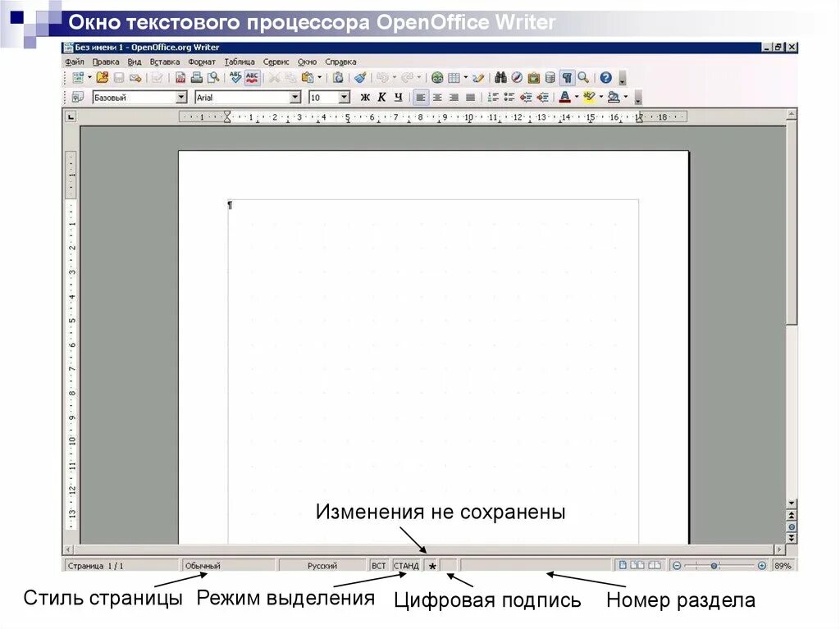Open Data Sources database icon
The width and height of the screenshot is (840, 629).
coord(550,78)
